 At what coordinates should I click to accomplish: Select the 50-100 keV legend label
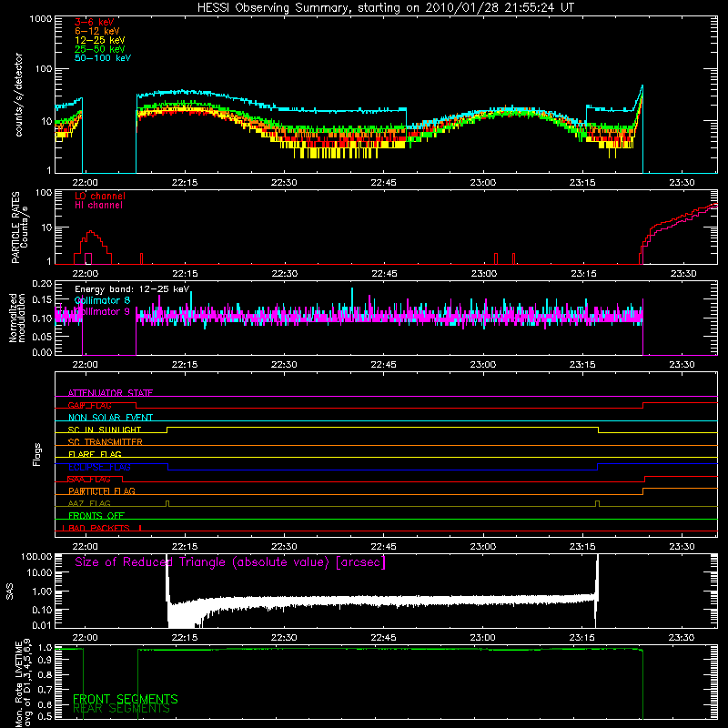tap(103, 58)
